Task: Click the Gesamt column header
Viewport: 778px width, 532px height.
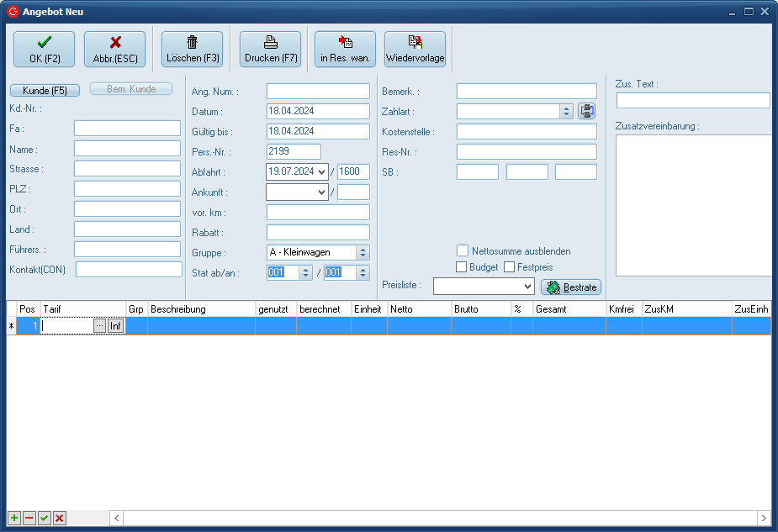Action: [x=569, y=309]
